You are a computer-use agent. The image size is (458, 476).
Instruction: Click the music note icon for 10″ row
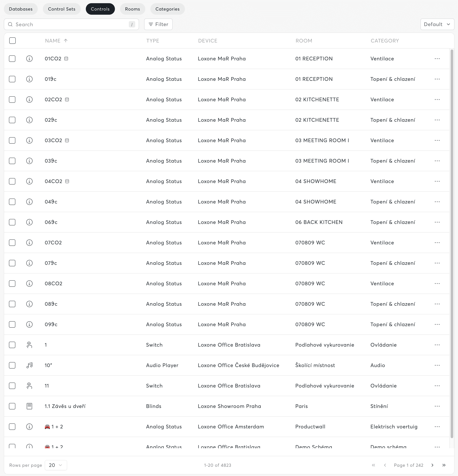29,365
